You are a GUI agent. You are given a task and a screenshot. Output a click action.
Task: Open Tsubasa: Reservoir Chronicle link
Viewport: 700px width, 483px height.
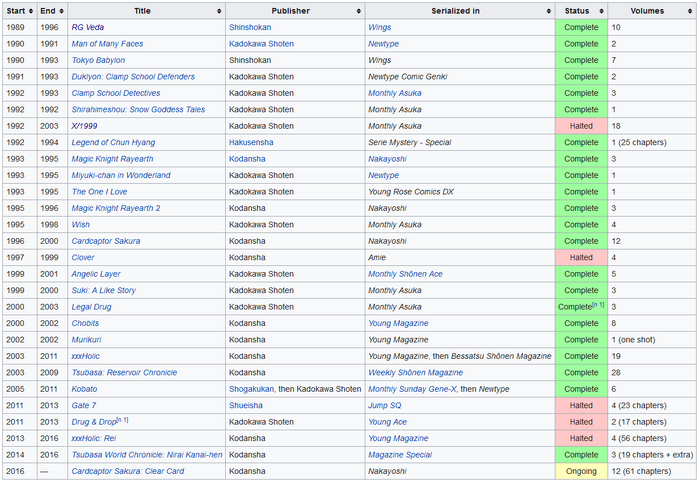point(125,373)
